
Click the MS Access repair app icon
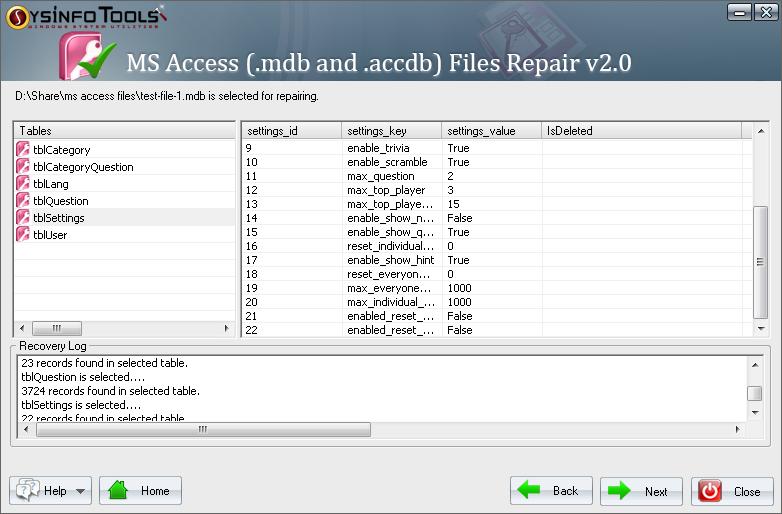click(87, 60)
